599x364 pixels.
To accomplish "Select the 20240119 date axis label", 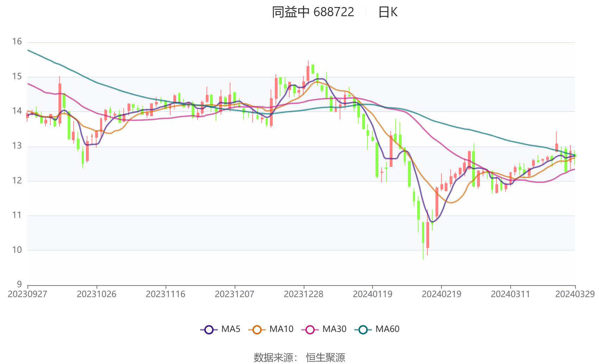I will coord(372,294).
